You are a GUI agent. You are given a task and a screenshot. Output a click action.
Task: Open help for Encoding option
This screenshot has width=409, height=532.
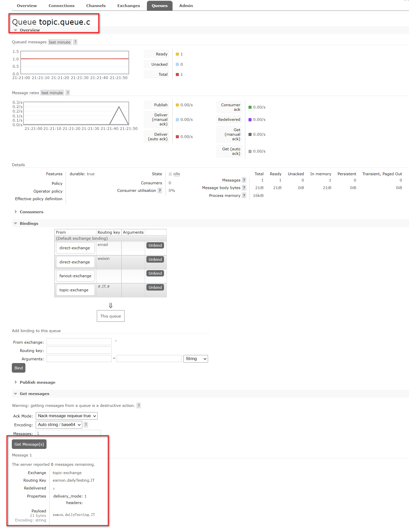[86, 424]
